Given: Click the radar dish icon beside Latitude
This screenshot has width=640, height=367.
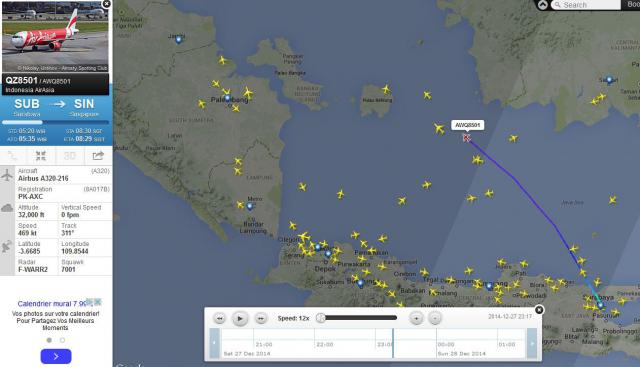Looking at the screenshot, I should pyautogui.click(x=7, y=247).
